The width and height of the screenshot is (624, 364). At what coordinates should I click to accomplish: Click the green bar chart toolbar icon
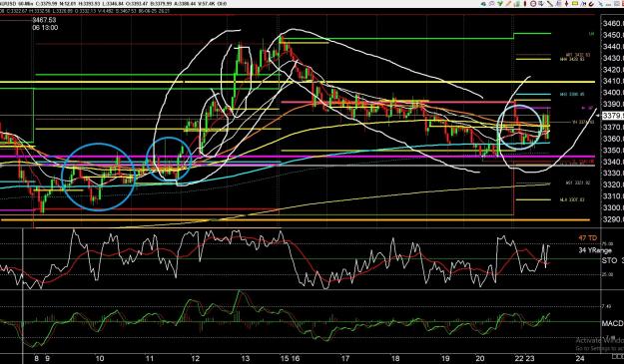[517, 4]
